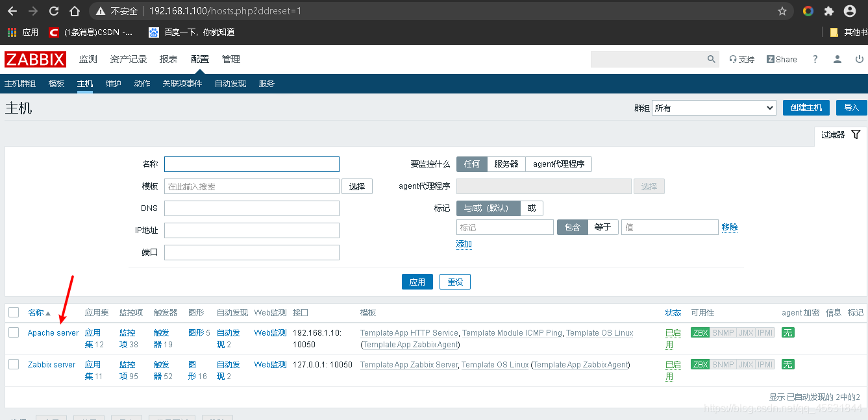Switch to 模板 submenu

56,84
